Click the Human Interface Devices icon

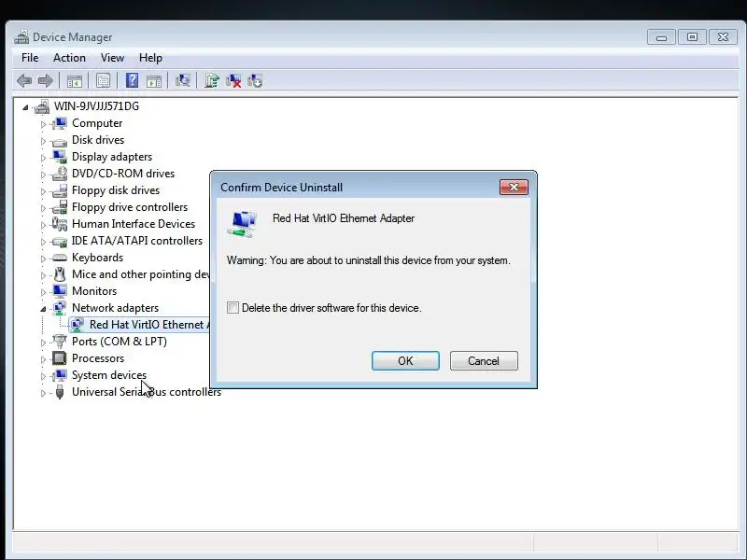pos(60,224)
